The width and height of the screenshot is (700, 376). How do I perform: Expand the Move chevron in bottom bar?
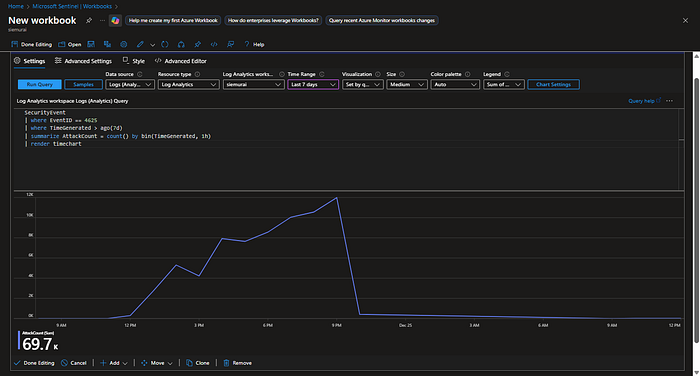tap(170, 363)
